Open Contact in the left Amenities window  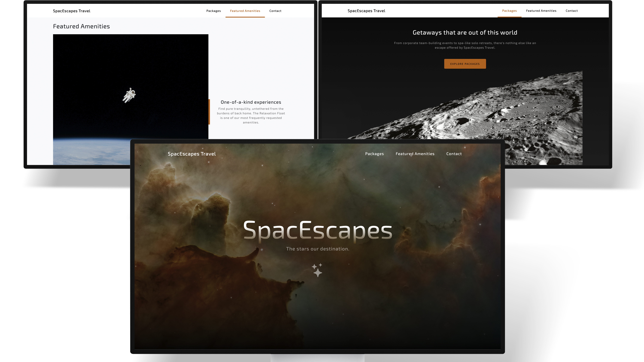tap(275, 11)
